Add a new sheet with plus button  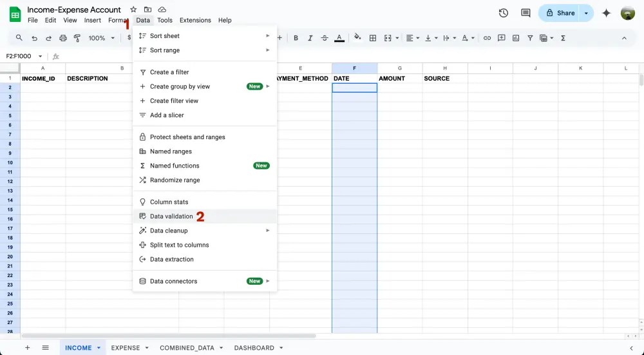tap(27, 348)
